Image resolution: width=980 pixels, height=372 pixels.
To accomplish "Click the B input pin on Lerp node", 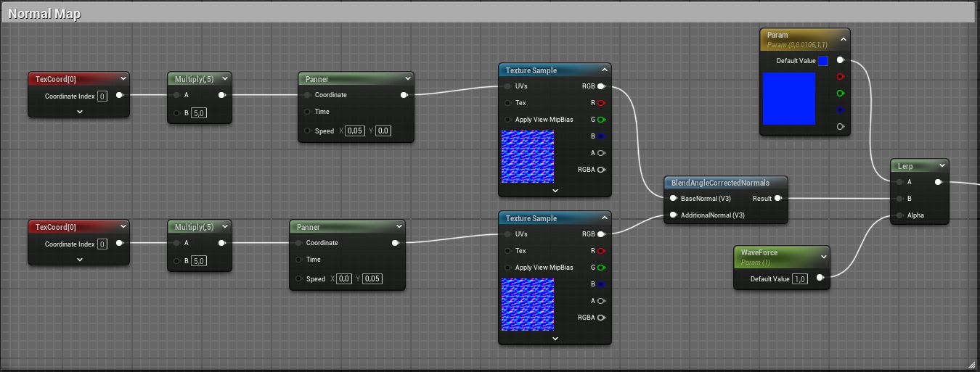I will point(899,198).
